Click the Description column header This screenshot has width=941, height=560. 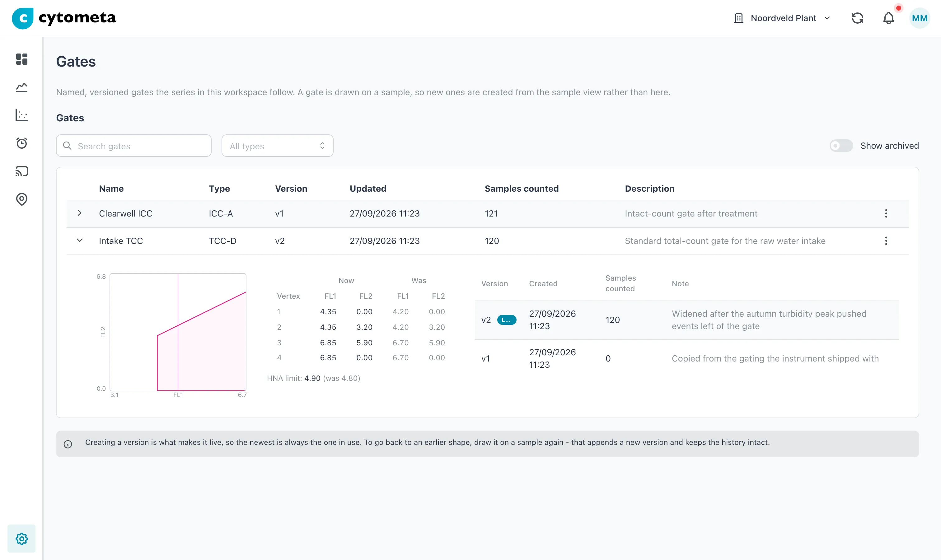[650, 189]
